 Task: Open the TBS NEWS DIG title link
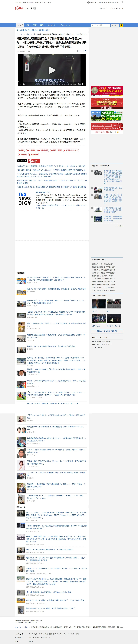tap(43, 192)
